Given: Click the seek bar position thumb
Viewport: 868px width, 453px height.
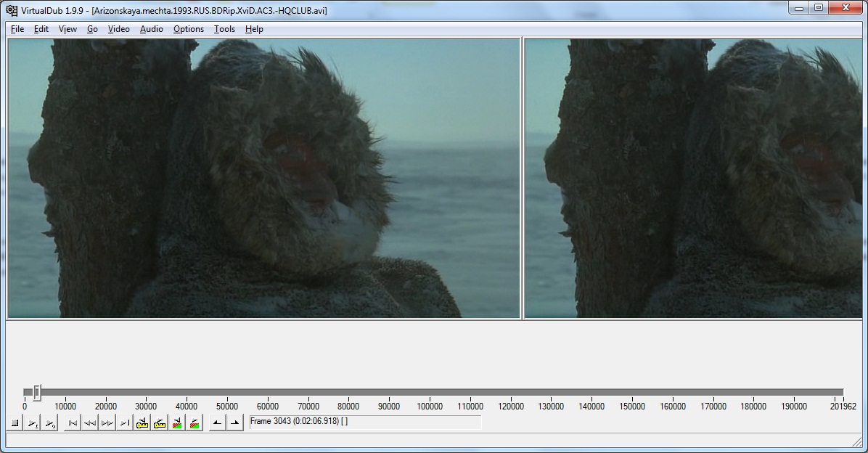Looking at the screenshot, I should tap(36, 393).
